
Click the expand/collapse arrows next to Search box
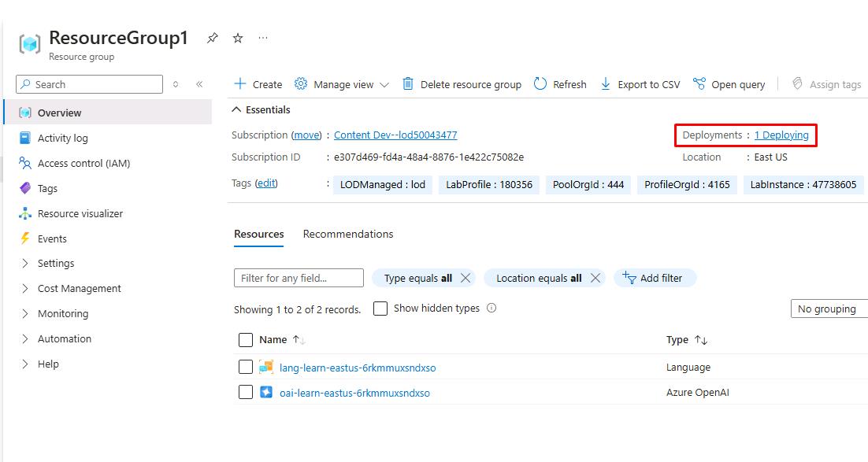176,84
